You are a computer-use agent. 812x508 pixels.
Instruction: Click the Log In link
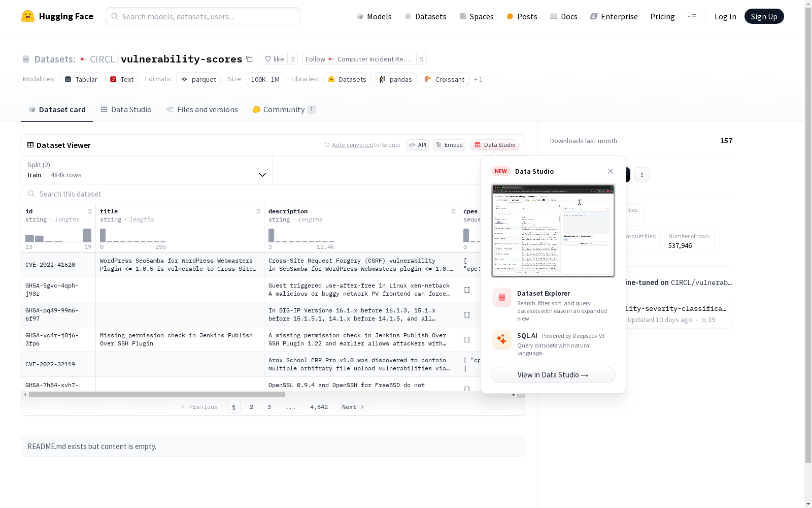point(725,16)
